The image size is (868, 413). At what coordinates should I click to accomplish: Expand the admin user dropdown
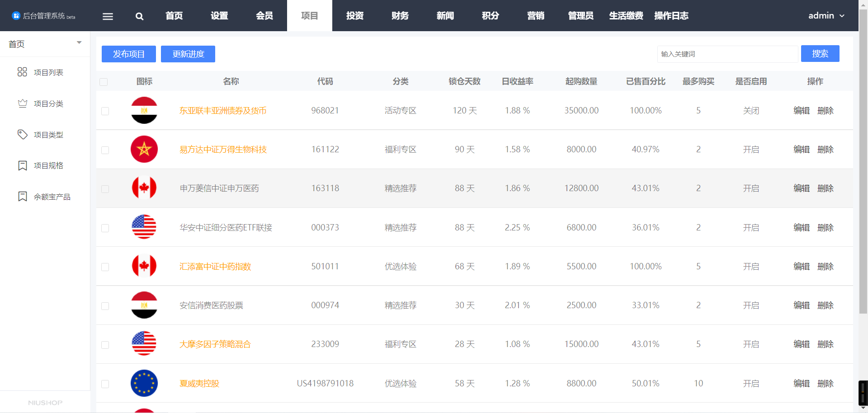point(826,16)
